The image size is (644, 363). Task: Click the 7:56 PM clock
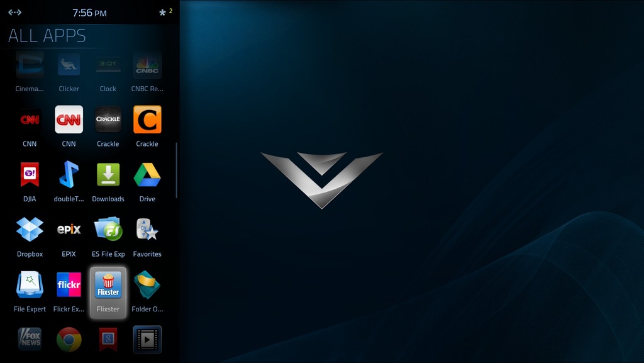(89, 13)
